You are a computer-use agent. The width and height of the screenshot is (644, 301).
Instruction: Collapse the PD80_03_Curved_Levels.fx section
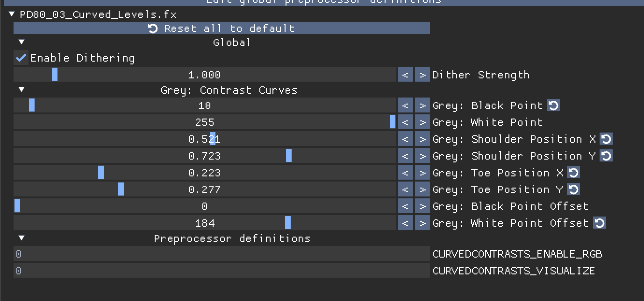12,14
